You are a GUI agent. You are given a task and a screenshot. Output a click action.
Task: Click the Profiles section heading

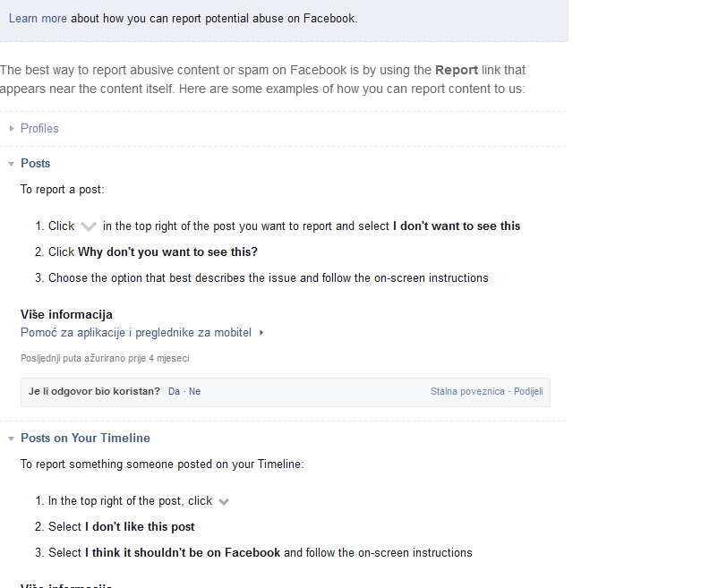[39, 129]
